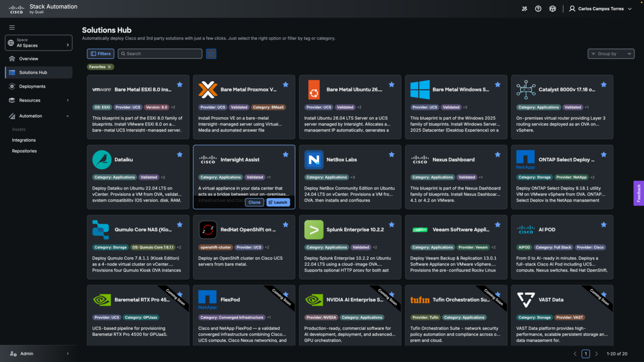Click the NVIDIA logo on NVIDIA AI Enterprise card
This screenshot has width=644, height=362.
[x=314, y=300]
